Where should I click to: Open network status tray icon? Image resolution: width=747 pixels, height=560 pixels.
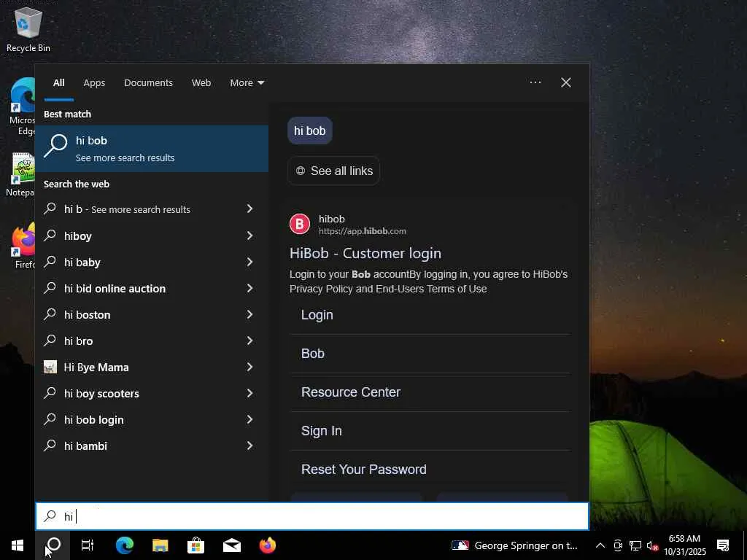click(635, 545)
